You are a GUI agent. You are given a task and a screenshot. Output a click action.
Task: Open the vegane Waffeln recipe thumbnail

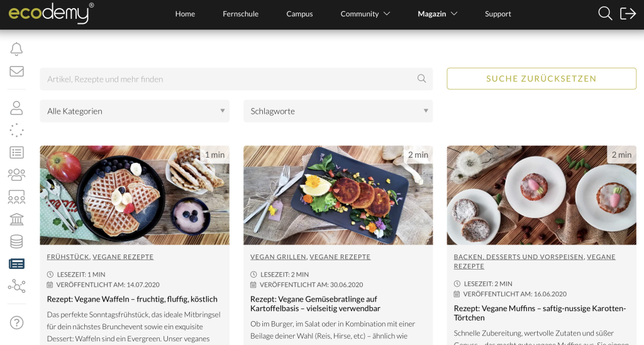click(135, 195)
